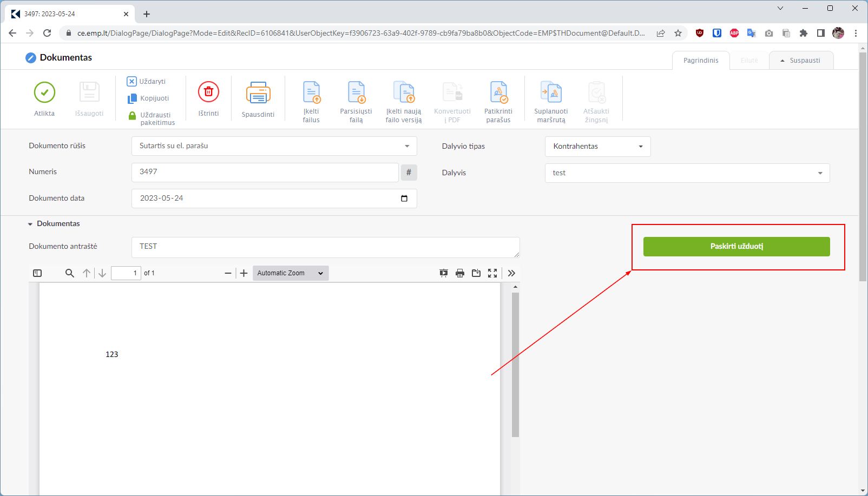868x496 pixels.
Task: Select the Pagrindinis tab
Action: (x=701, y=61)
